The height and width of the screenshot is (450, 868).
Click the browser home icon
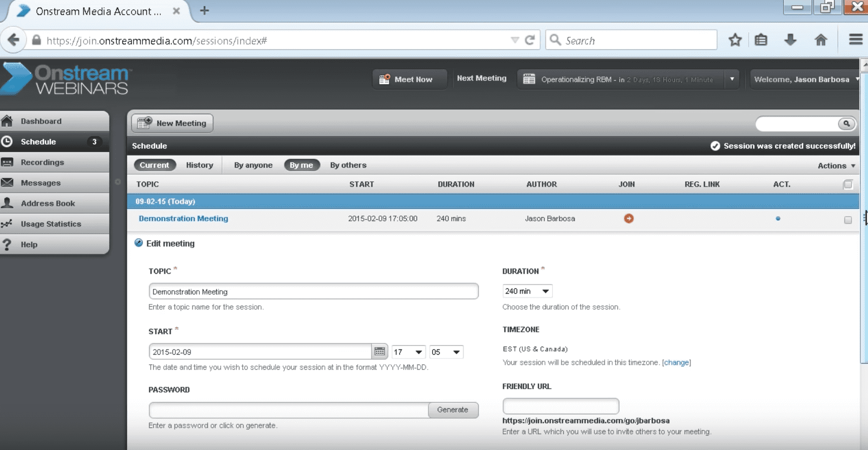coord(821,40)
